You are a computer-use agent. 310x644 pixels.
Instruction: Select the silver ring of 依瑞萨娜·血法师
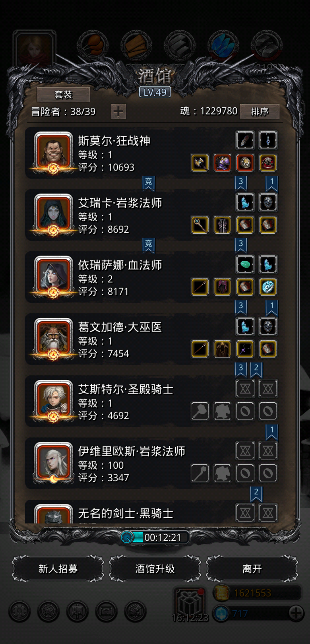pyautogui.click(x=268, y=287)
